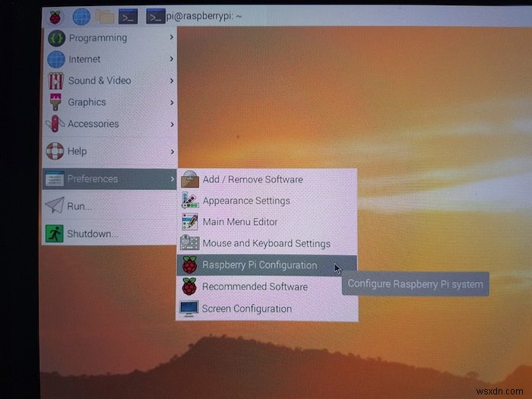Click the Main Menu Editor pencil icon
This screenshot has height=399, width=532.
pos(190,222)
